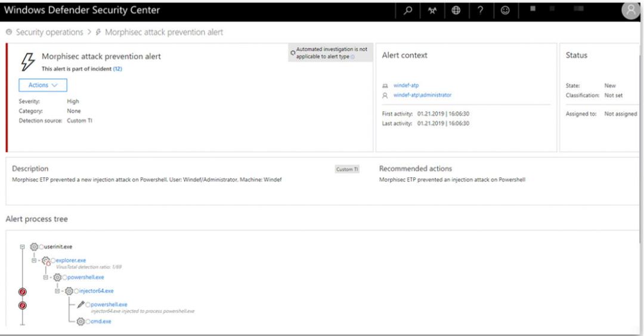Collapse powershell.exe node under explorer.exe

pos(45,277)
